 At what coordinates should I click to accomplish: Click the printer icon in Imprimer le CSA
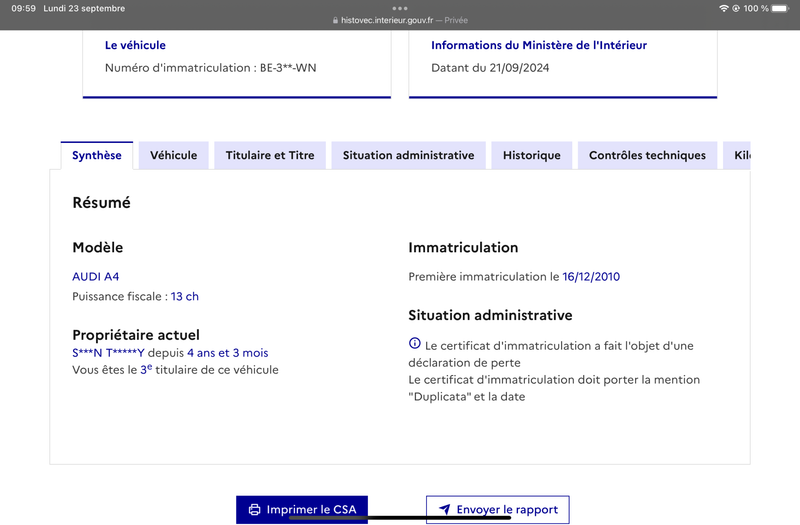point(254,509)
